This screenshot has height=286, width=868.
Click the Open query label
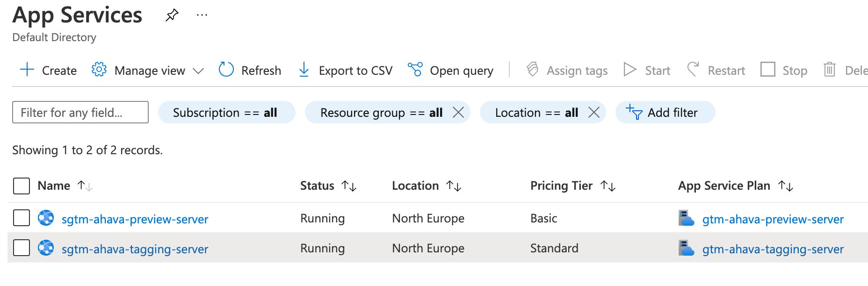tap(462, 71)
